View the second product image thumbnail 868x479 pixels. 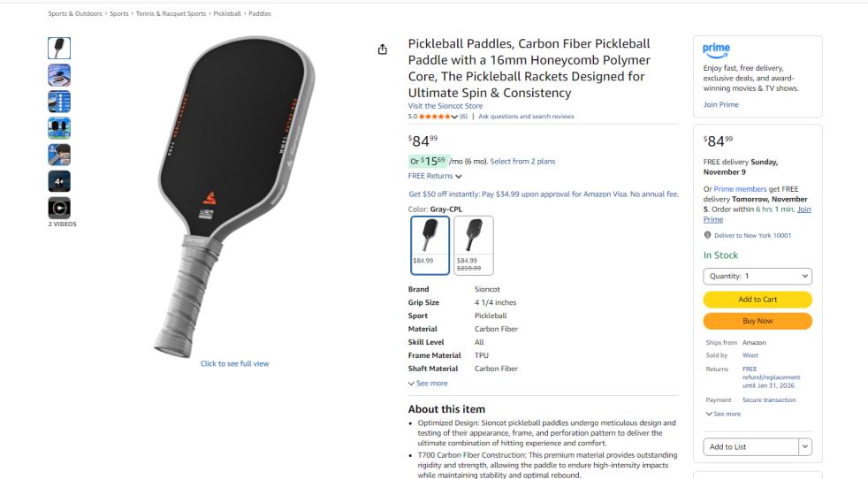(59, 75)
